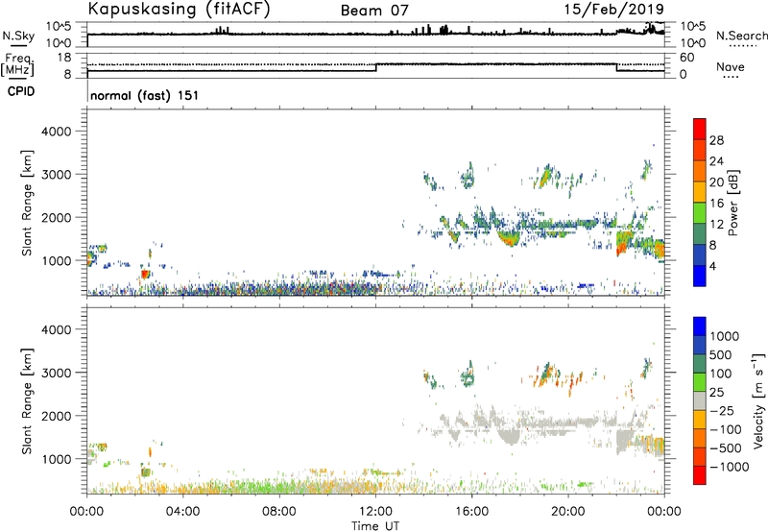Click the 'N.Search' legend label
The height and width of the screenshot is (532, 768).
tap(741, 36)
